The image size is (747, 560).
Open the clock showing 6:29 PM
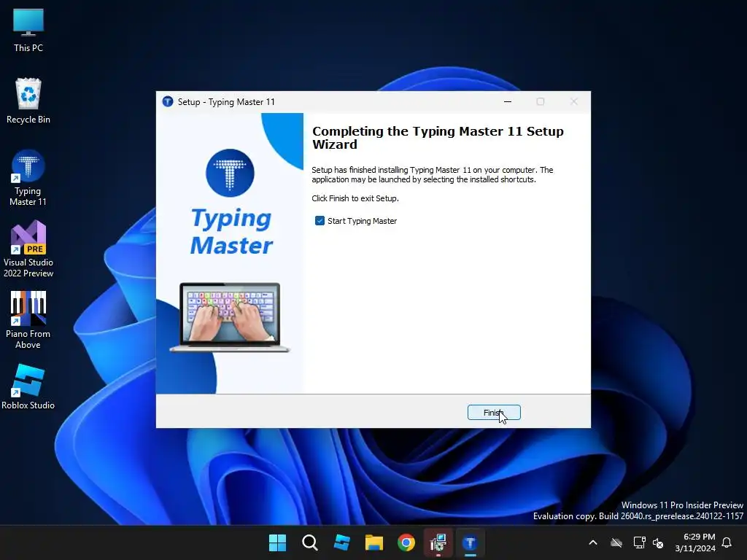(x=695, y=542)
